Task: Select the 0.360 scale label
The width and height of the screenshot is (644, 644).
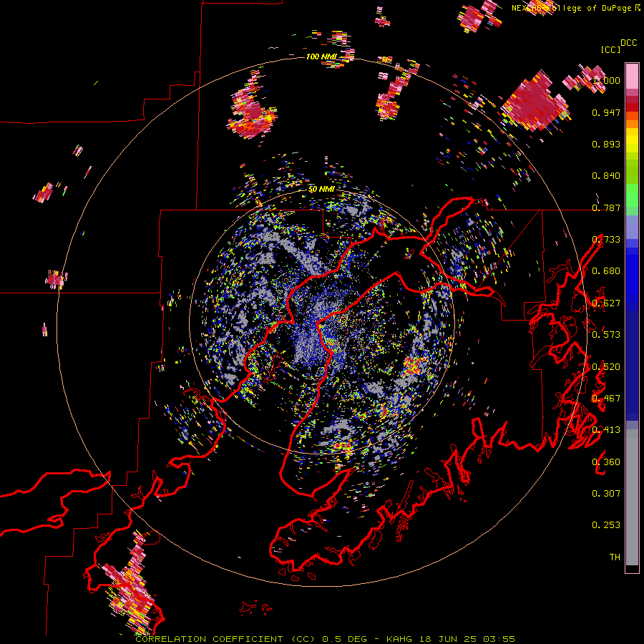Action: (606, 462)
